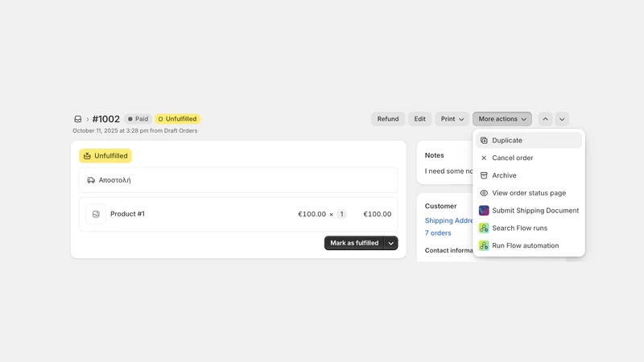Screen dimensions: 644x362
Task: Choose Run Flow automation
Action: point(529,245)
